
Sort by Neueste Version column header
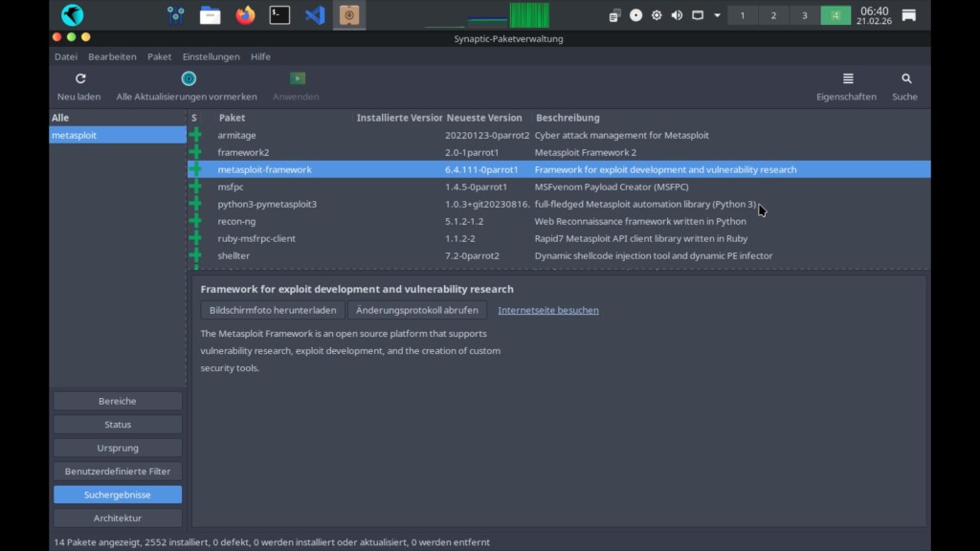point(484,118)
